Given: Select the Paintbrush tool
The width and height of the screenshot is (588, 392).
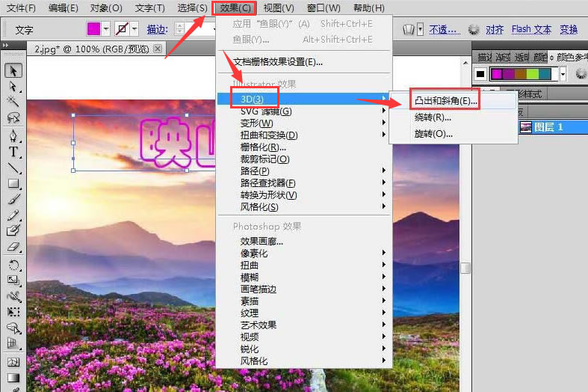Looking at the screenshot, I should pos(13,199).
